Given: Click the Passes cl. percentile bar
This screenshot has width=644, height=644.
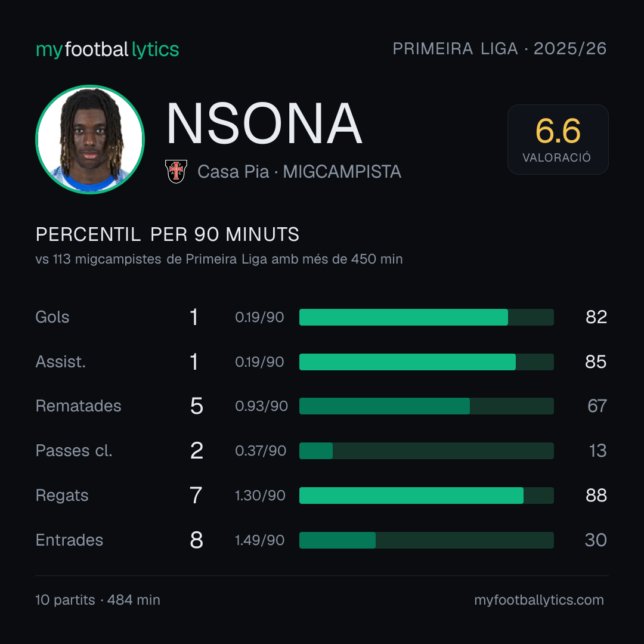Looking at the screenshot, I should [x=426, y=451].
